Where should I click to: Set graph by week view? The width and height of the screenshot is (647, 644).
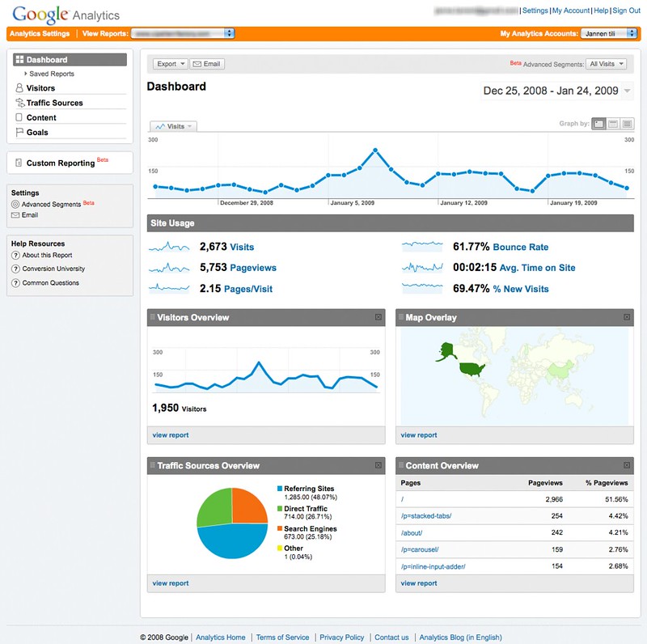pyautogui.click(x=614, y=124)
